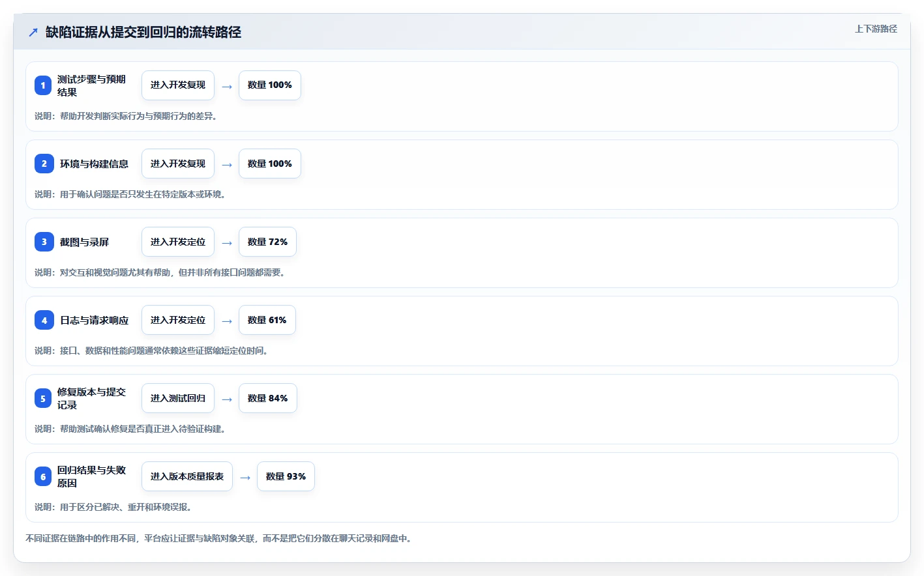Select step badge 6 for 回归结果与失败原因
Screen dimensions: 924x576
pos(43,476)
